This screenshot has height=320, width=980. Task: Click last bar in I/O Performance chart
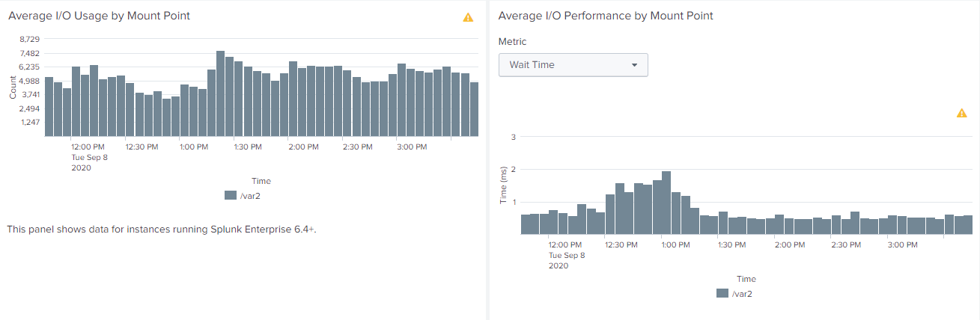pyautogui.click(x=967, y=224)
